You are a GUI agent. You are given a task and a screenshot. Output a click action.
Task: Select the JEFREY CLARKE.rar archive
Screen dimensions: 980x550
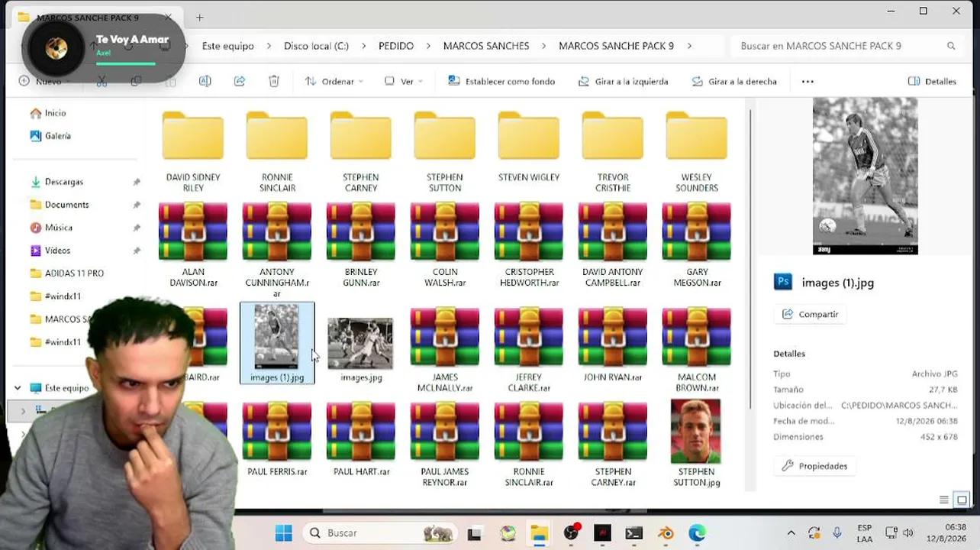[x=529, y=351]
